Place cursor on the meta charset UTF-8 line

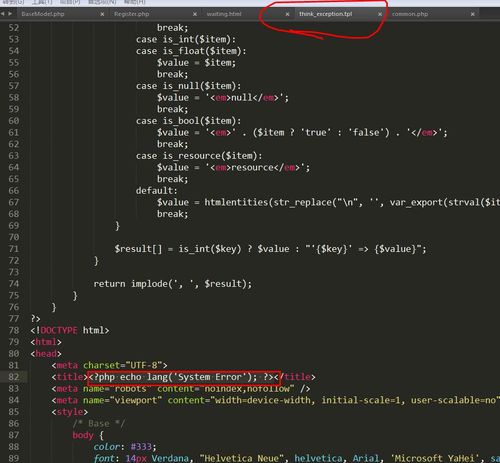click(109, 365)
